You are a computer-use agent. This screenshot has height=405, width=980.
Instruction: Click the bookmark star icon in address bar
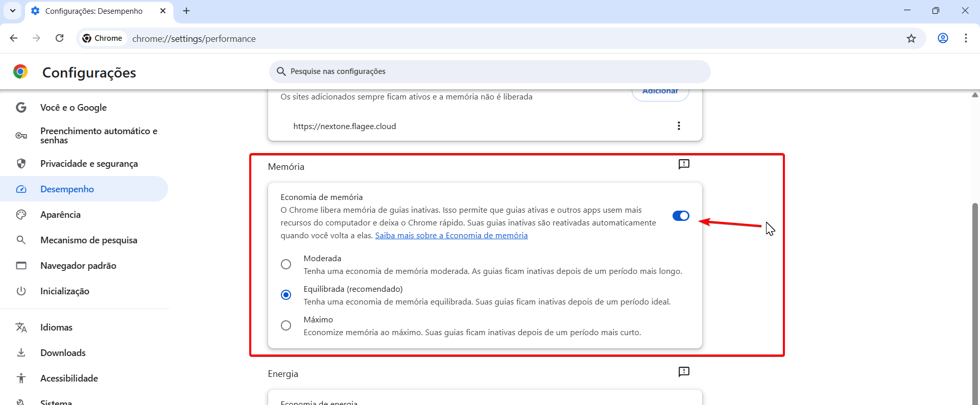click(x=911, y=38)
